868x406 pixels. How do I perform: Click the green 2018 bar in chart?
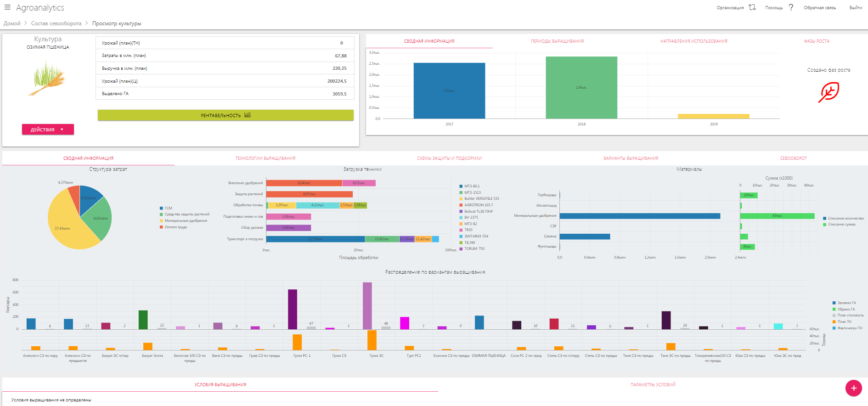click(581, 87)
